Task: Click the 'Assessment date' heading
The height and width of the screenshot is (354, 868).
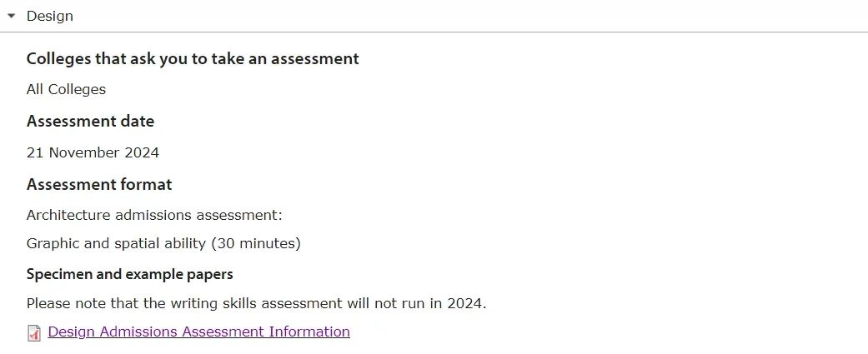Action: coord(90,121)
